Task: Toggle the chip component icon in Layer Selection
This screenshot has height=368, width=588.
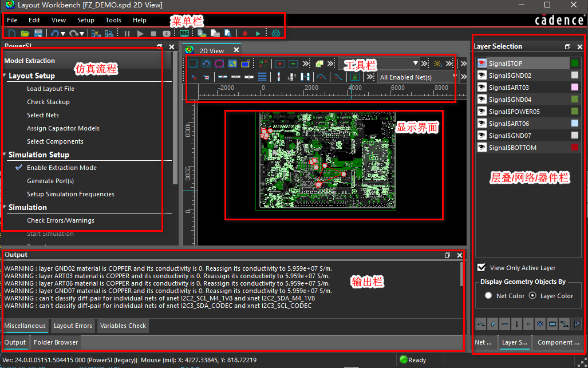Action: [553, 324]
